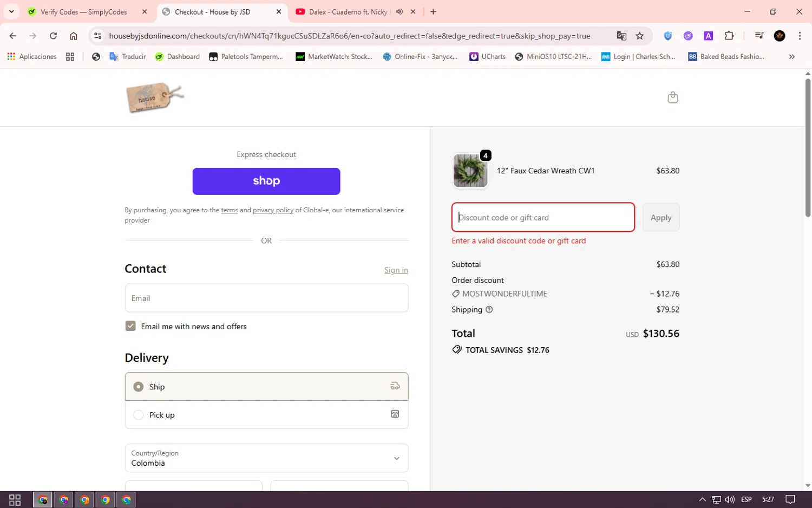Open a new browser tab

point(433,11)
